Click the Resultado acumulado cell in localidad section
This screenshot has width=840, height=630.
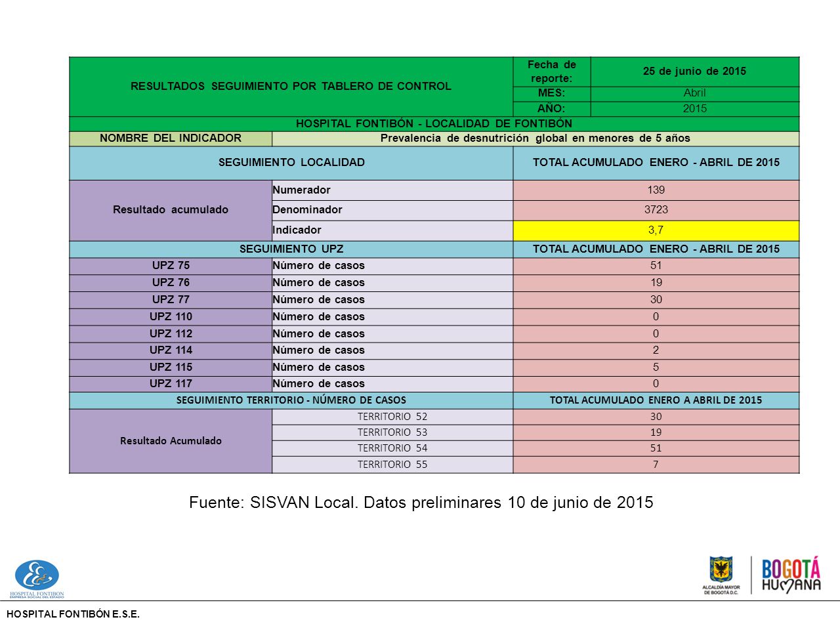[x=171, y=210]
